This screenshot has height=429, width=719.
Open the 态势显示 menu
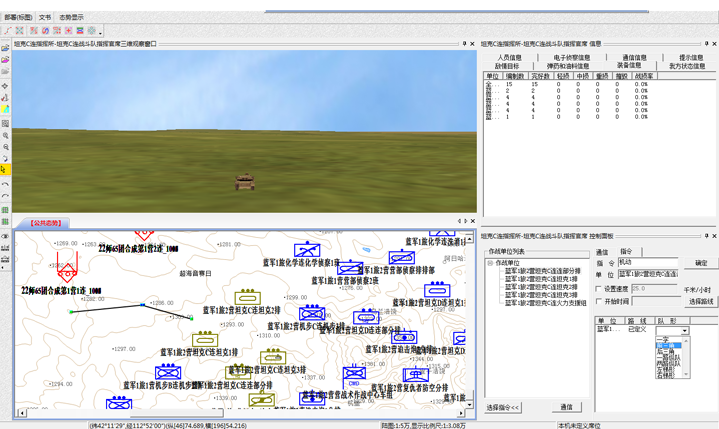tap(71, 17)
